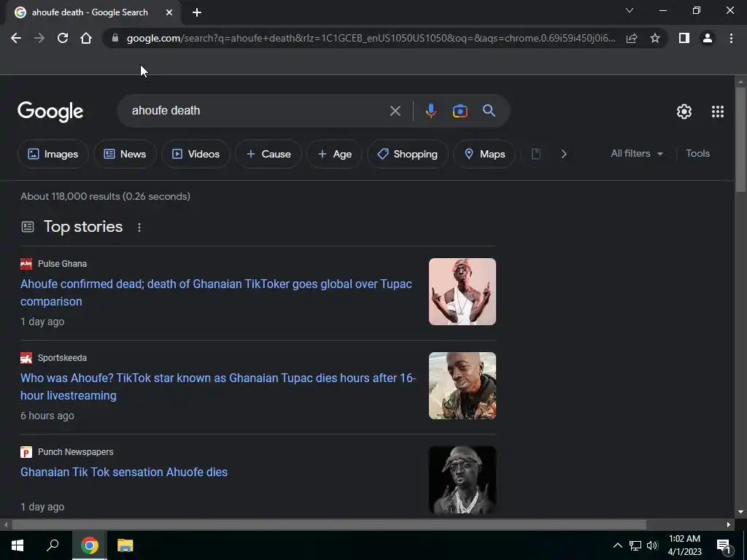Screen dimensions: 747x560
Task: Click the Chrome taskbar icon
Action: coord(89,545)
